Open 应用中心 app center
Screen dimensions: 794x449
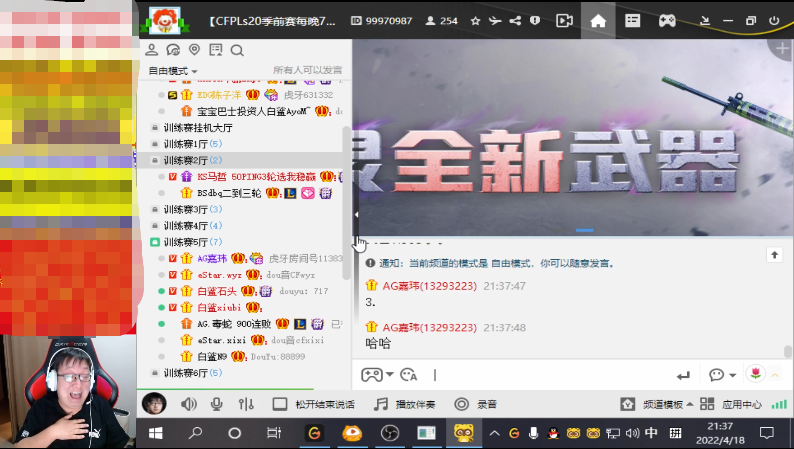click(x=731, y=404)
